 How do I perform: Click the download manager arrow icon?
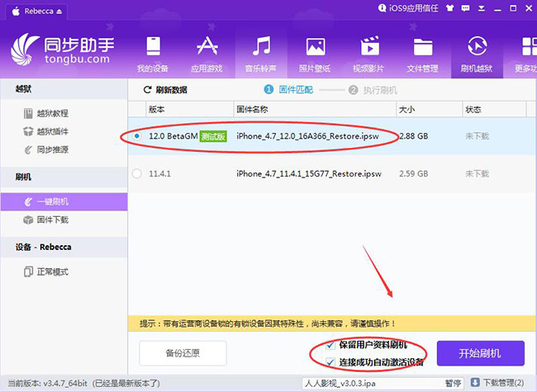[475, 382]
